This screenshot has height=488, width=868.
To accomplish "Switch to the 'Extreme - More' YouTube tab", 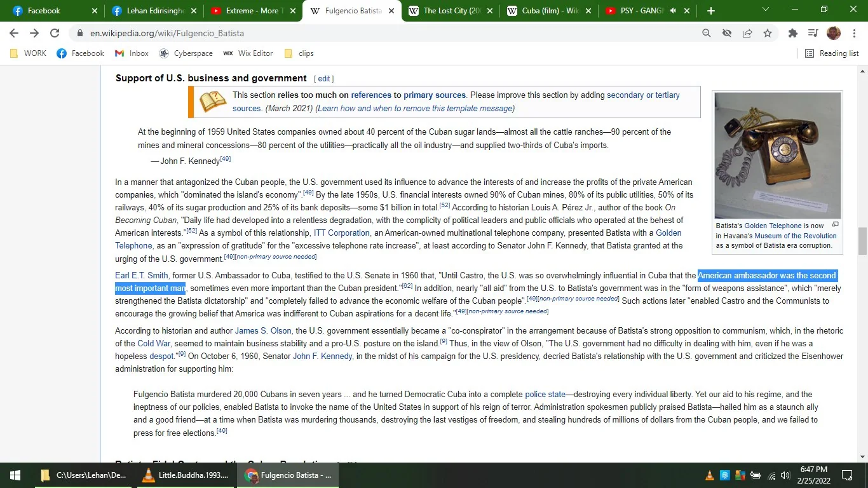I will tap(252, 11).
